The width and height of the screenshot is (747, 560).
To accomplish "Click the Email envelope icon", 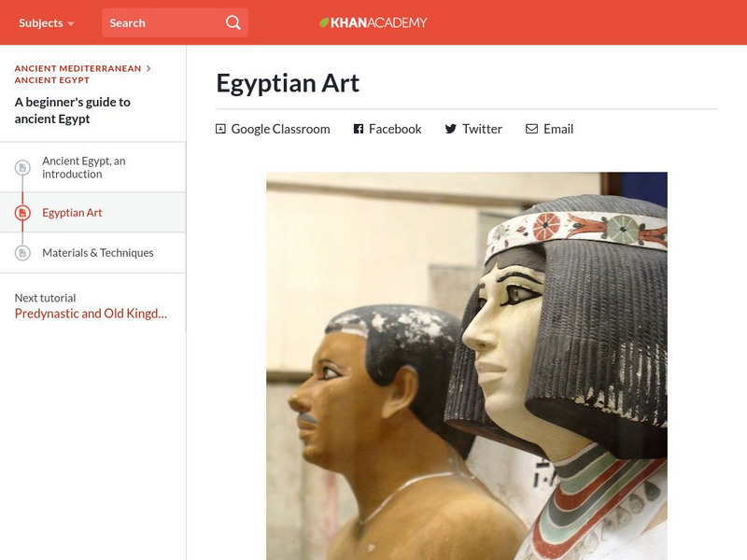I will point(531,129).
